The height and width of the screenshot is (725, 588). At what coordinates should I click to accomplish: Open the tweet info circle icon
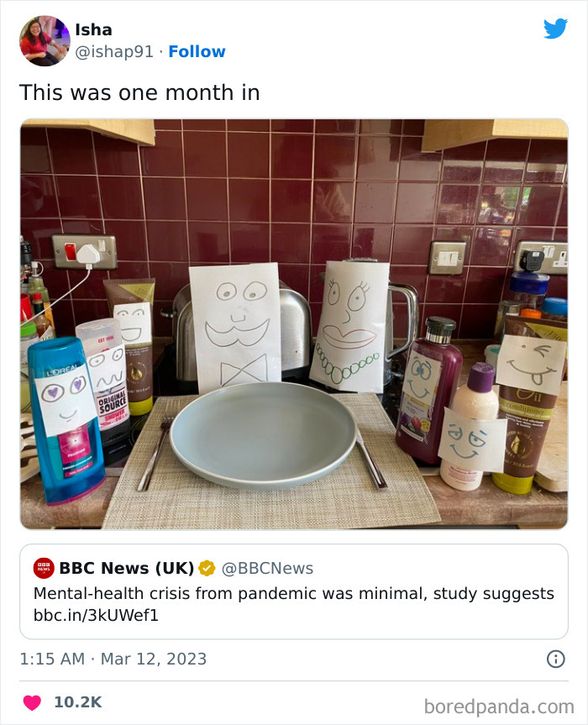[555, 659]
